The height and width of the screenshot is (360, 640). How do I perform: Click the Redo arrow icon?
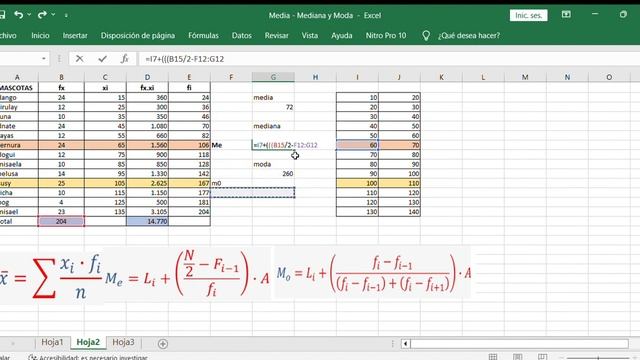(42, 15)
